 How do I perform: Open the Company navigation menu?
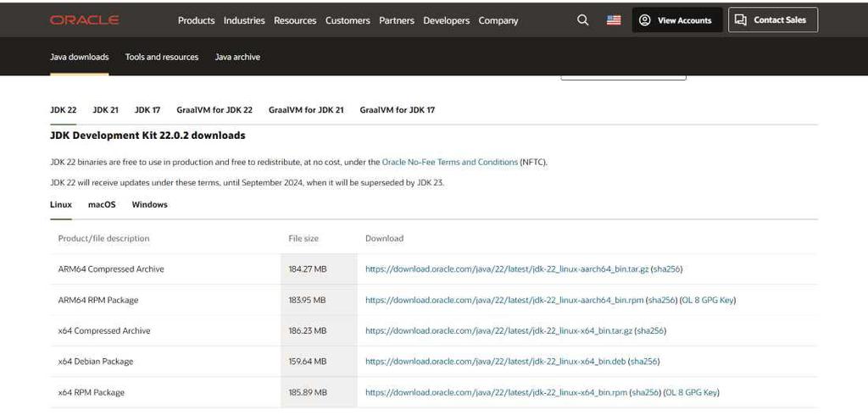click(498, 20)
